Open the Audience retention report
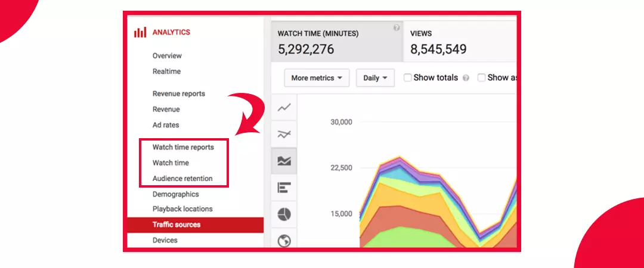Viewport: 644px width, 268px height. [x=182, y=179]
